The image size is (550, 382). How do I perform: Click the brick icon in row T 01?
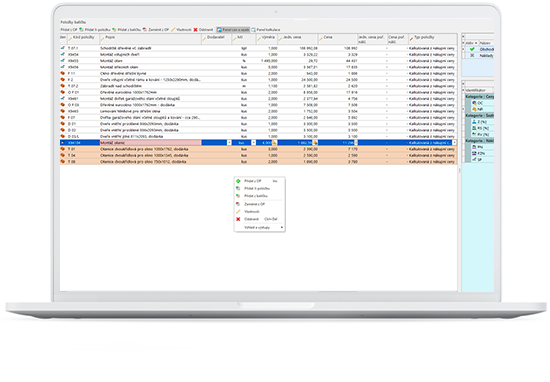tap(63, 149)
